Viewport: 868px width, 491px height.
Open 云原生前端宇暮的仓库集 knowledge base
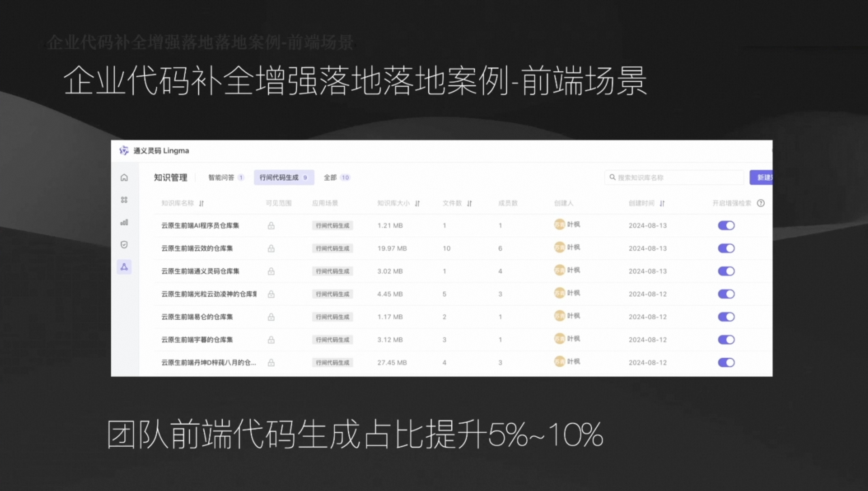pyautogui.click(x=197, y=339)
